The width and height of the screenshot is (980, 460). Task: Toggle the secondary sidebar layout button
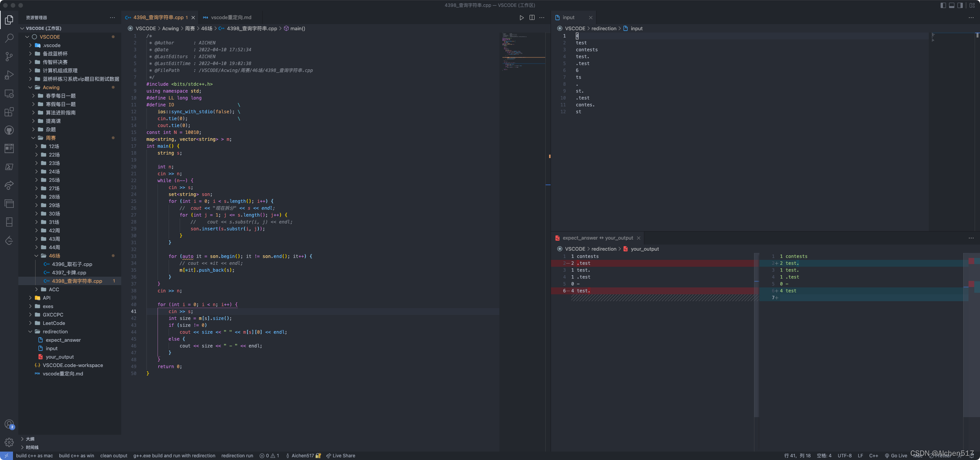[960, 5]
